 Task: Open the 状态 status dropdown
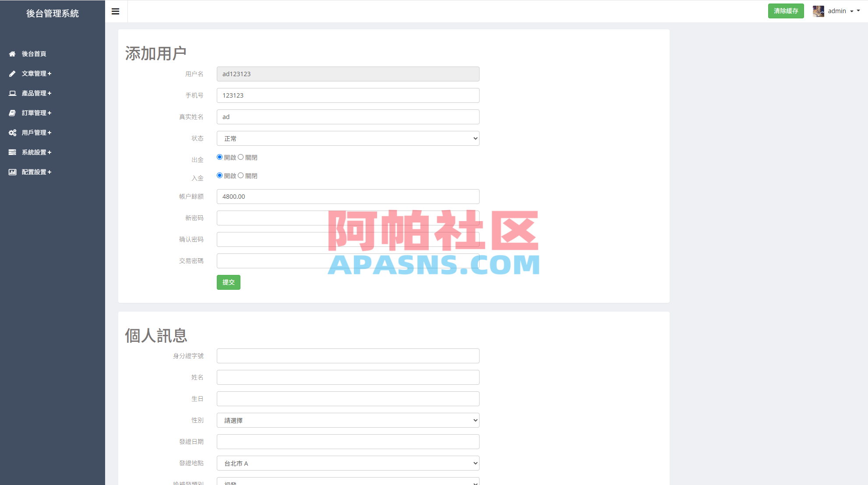(347, 138)
